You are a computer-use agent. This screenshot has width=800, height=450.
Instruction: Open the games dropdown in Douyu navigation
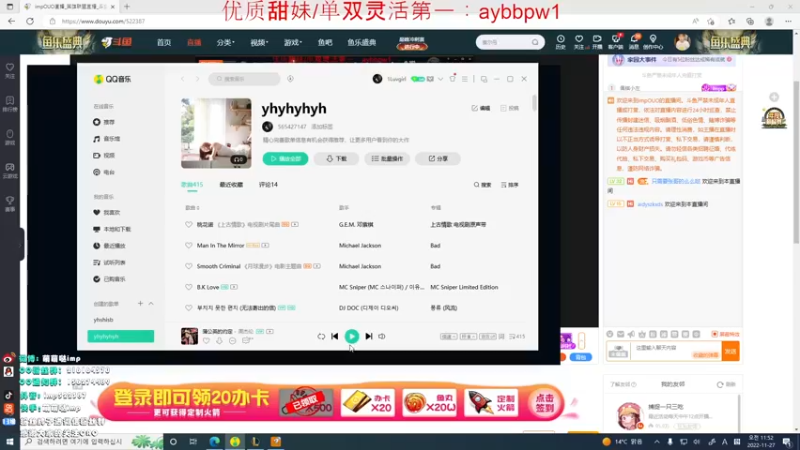click(x=293, y=42)
